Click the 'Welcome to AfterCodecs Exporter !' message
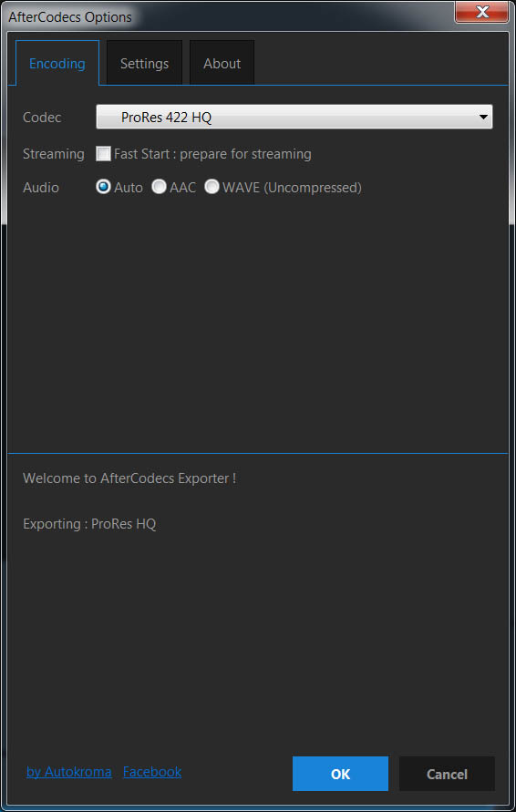Image resolution: width=516 pixels, height=812 pixels. point(129,478)
